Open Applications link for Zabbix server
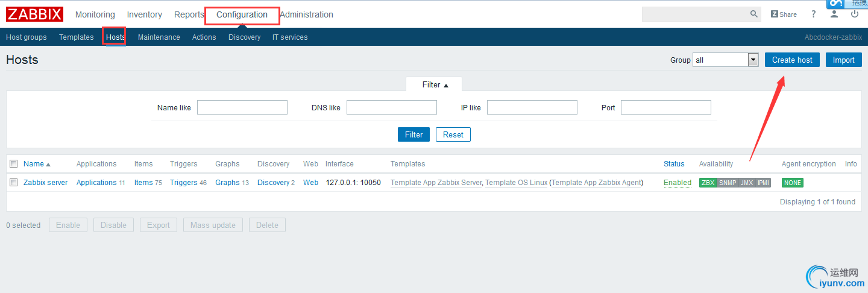 pyautogui.click(x=96, y=183)
